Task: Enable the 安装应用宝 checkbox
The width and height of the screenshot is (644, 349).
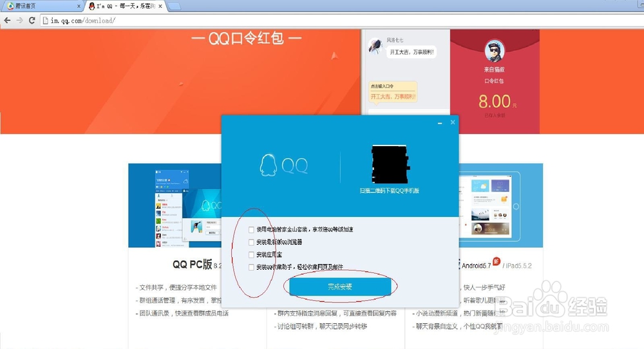Action: [x=251, y=254]
